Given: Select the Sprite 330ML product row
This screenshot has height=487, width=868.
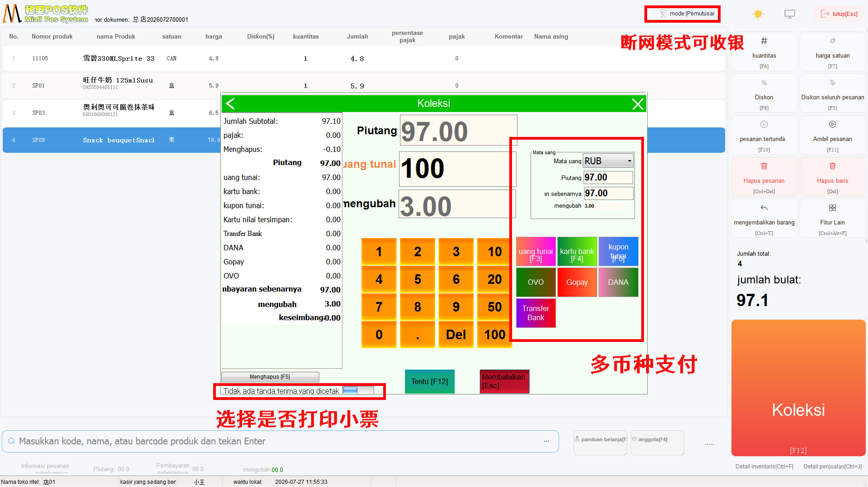Looking at the screenshot, I should click(x=363, y=58).
